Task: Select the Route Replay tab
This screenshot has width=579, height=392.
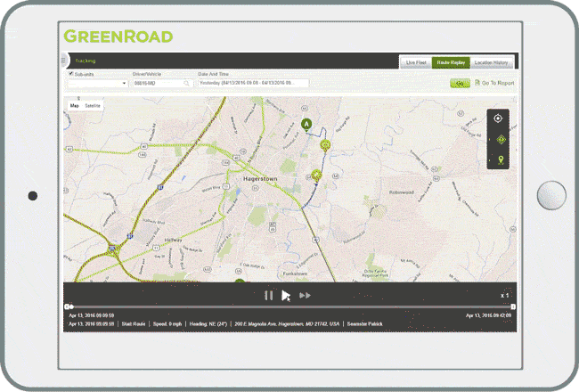Action: (x=452, y=62)
